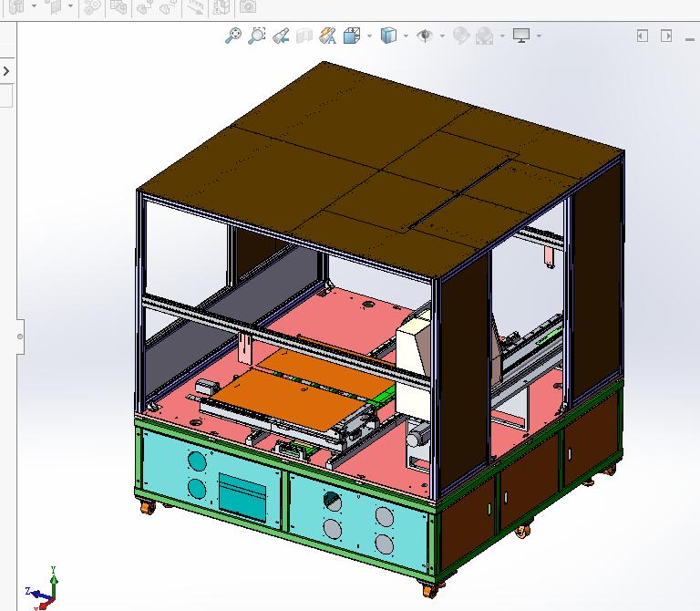Go back to Previous View
The width and height of the screenshot is (700, 611).
[x=281, y=36]
